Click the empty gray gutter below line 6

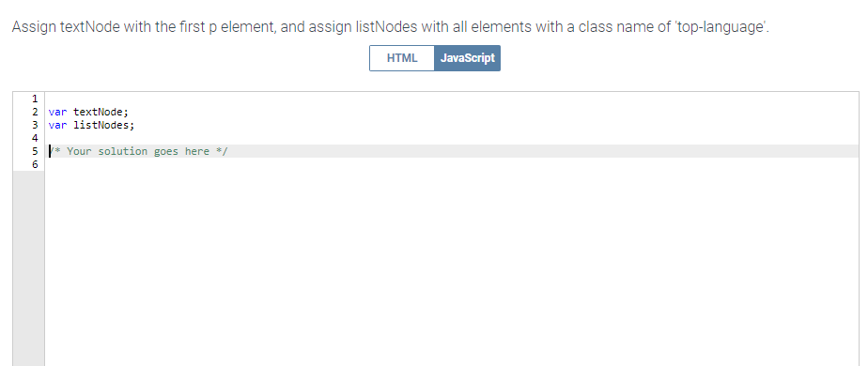[29, 268]
